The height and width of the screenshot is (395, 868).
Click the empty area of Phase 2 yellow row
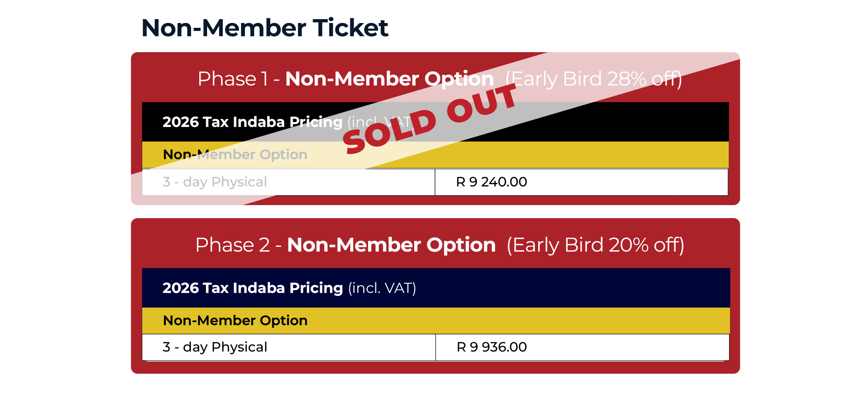[x=522, y=321]
